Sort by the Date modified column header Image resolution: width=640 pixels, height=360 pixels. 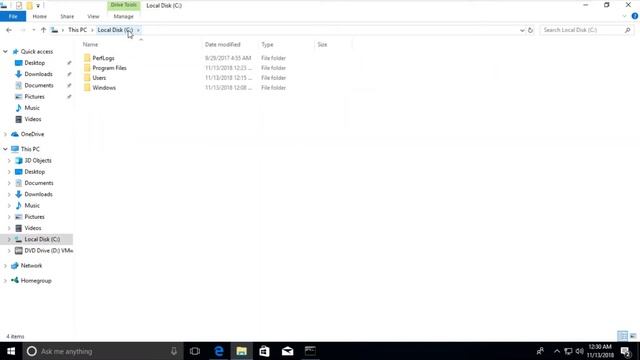[x=222, y=44]
